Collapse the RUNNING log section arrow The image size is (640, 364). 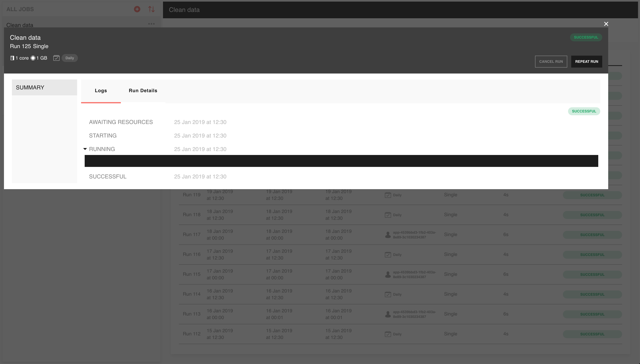click(85, 149)
